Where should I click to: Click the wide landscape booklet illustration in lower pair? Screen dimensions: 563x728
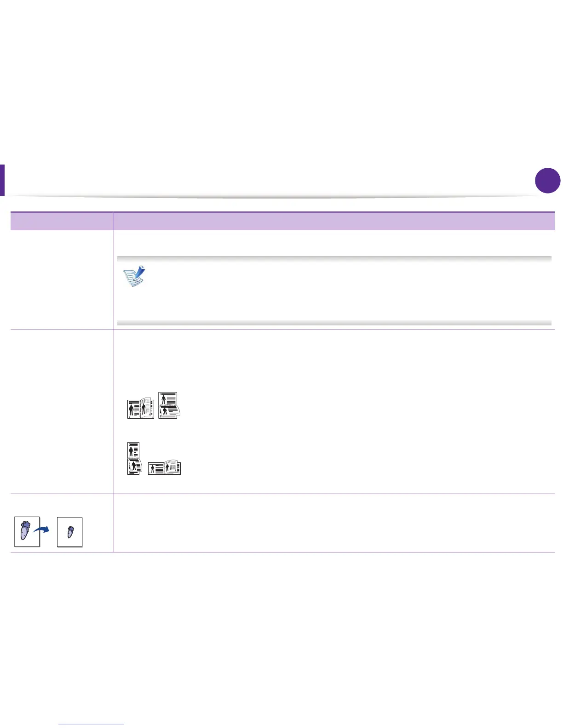click(165, 467)
